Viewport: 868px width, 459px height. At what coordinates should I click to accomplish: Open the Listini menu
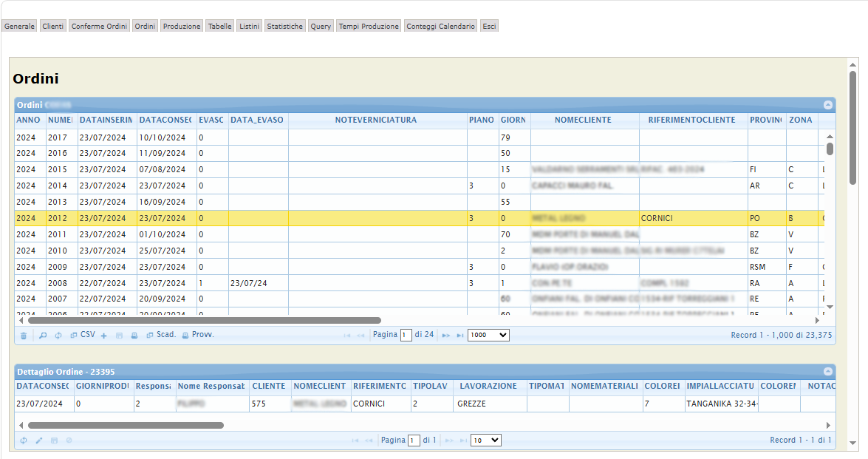click(249, 26)
